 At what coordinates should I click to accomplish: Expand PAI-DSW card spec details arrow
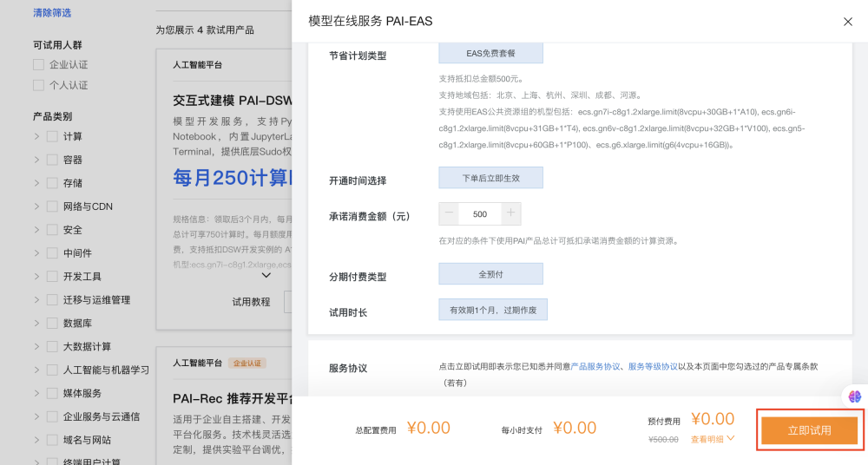[x=266, y=275]
